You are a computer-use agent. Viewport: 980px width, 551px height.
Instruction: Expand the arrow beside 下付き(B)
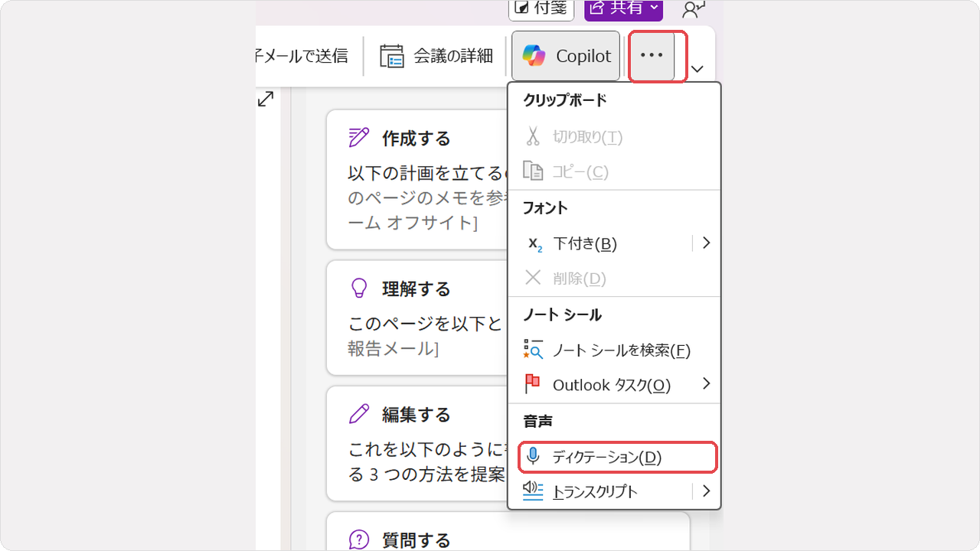click(x=706, y=243)
